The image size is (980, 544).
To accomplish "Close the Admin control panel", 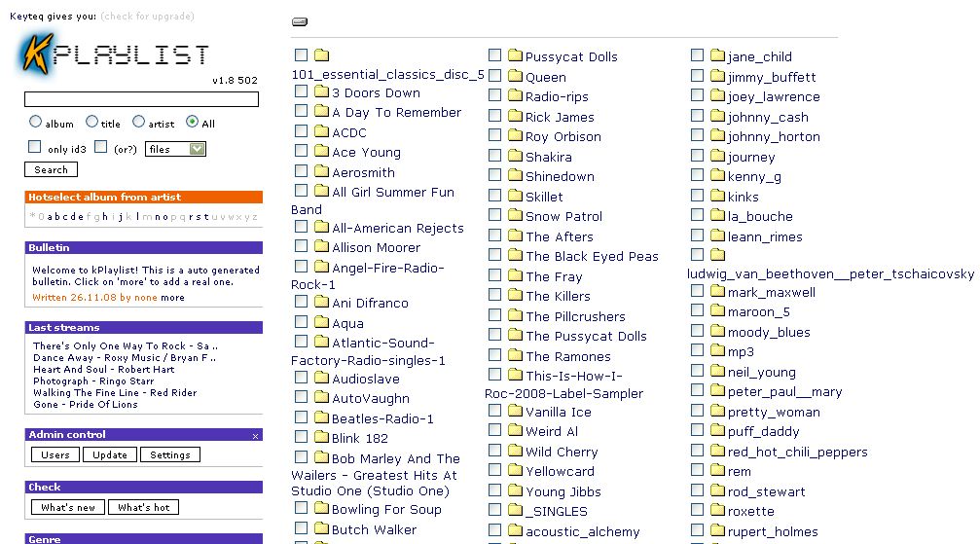I will click(x=255, y=436).
